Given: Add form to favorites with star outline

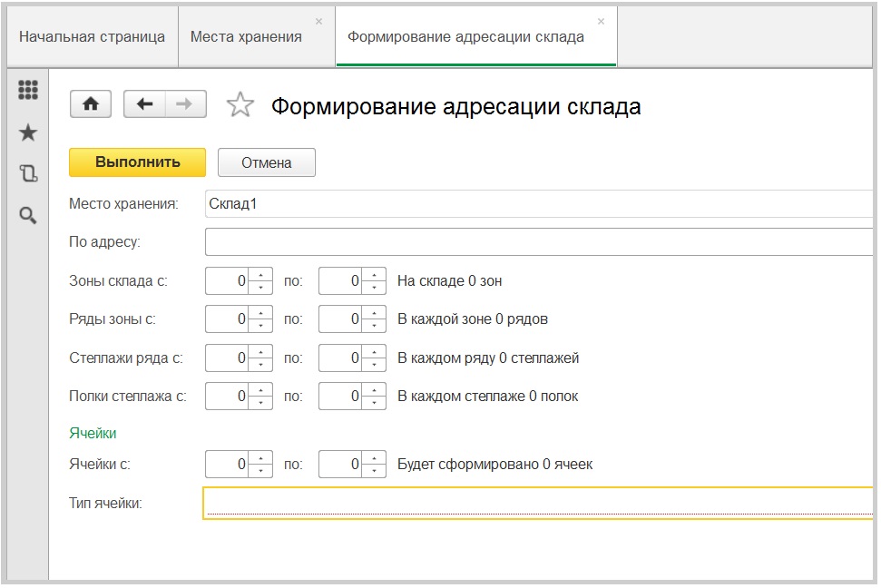Looking at the screenshot, I should pos(240,105).
